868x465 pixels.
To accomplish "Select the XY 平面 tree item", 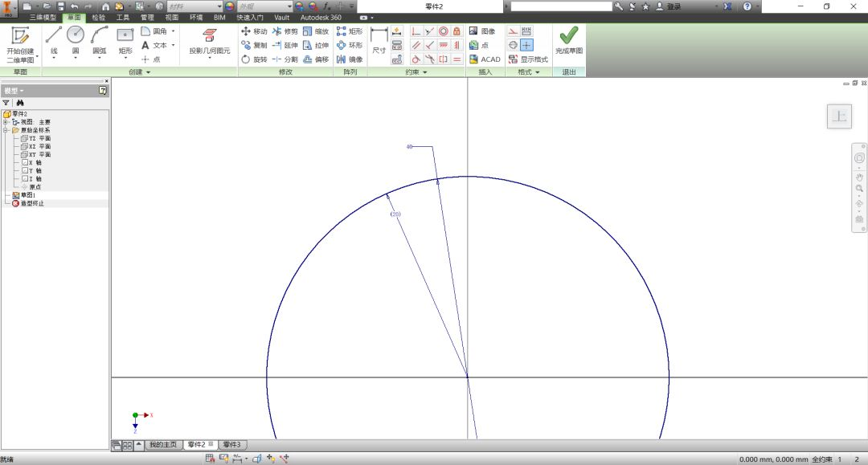I will (35, 155).
